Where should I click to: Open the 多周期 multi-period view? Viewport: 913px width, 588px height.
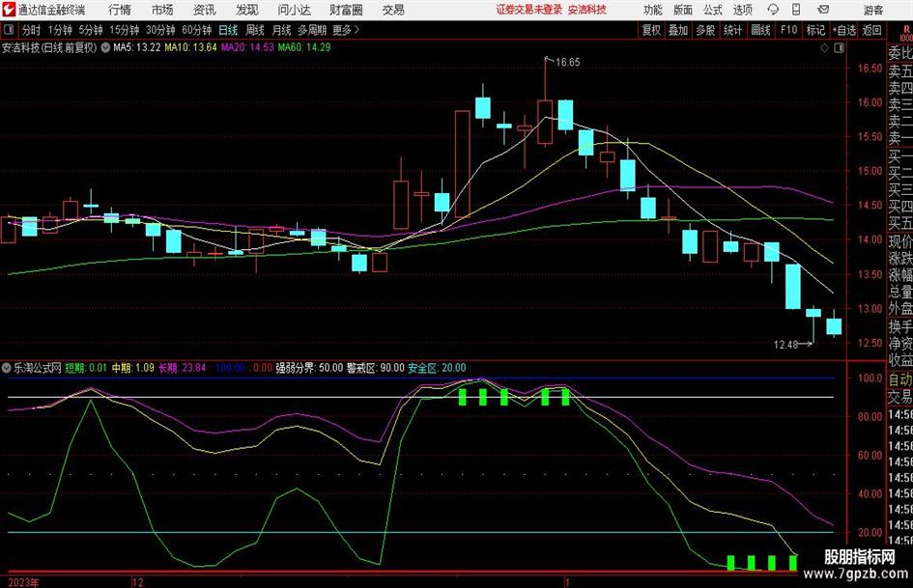click(312, 30)
